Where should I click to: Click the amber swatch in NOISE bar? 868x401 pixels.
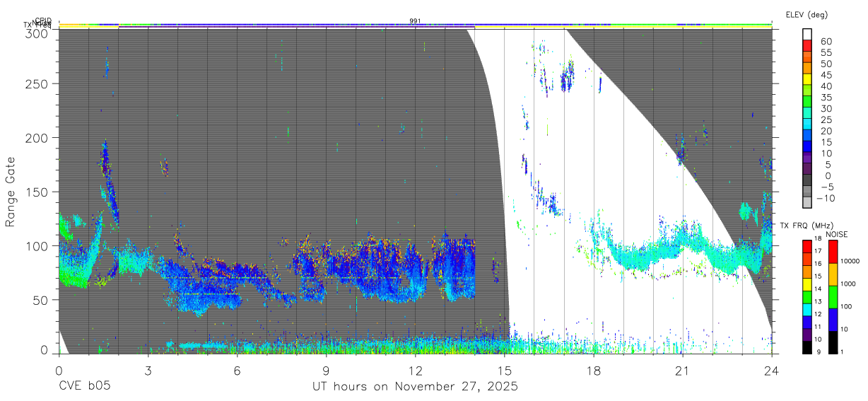click(833, 274)
